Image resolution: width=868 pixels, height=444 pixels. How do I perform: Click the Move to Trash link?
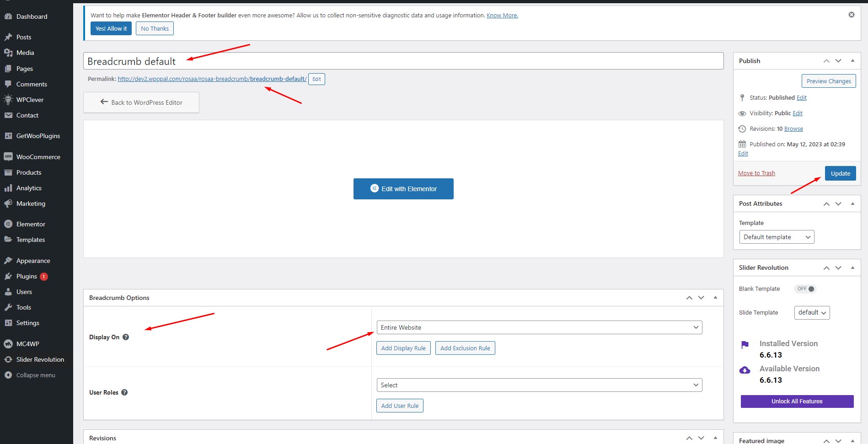click(756, 173)
